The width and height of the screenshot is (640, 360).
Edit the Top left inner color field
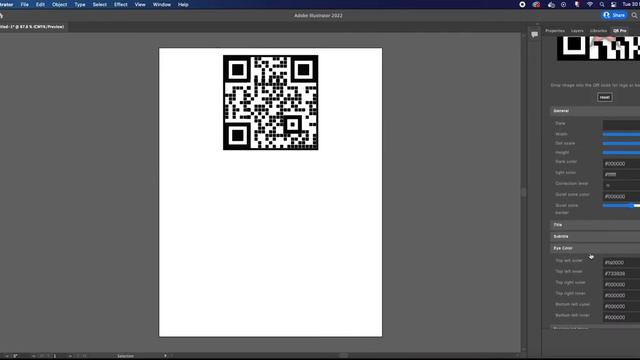tap(621, 273)
